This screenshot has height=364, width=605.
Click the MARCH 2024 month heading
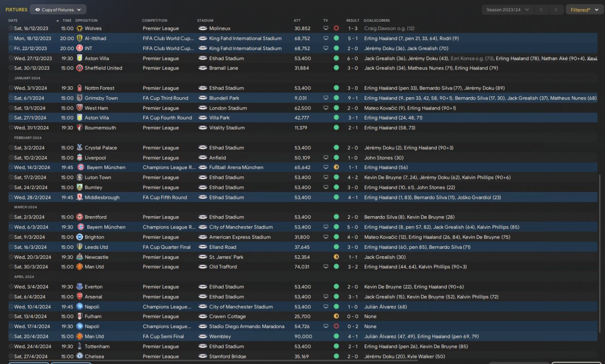26,207
